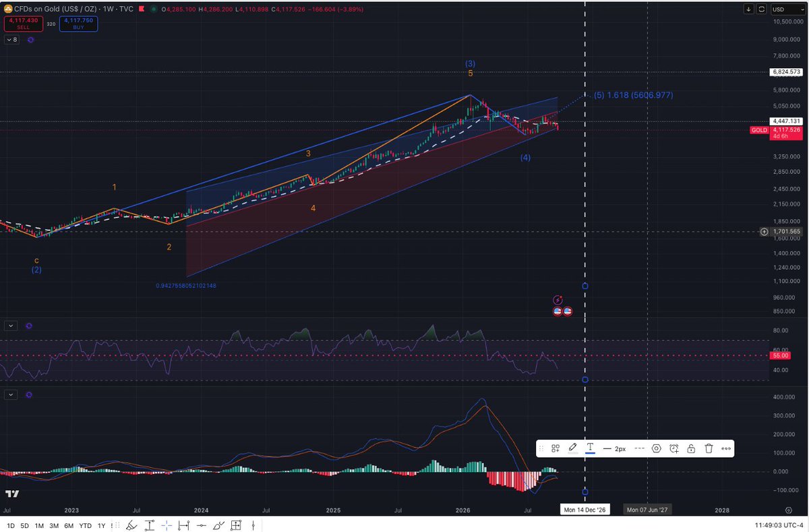Collapse the RSI pane chevron
The height and width of the screenshot is (532, 809).
(x=11, y=326)
